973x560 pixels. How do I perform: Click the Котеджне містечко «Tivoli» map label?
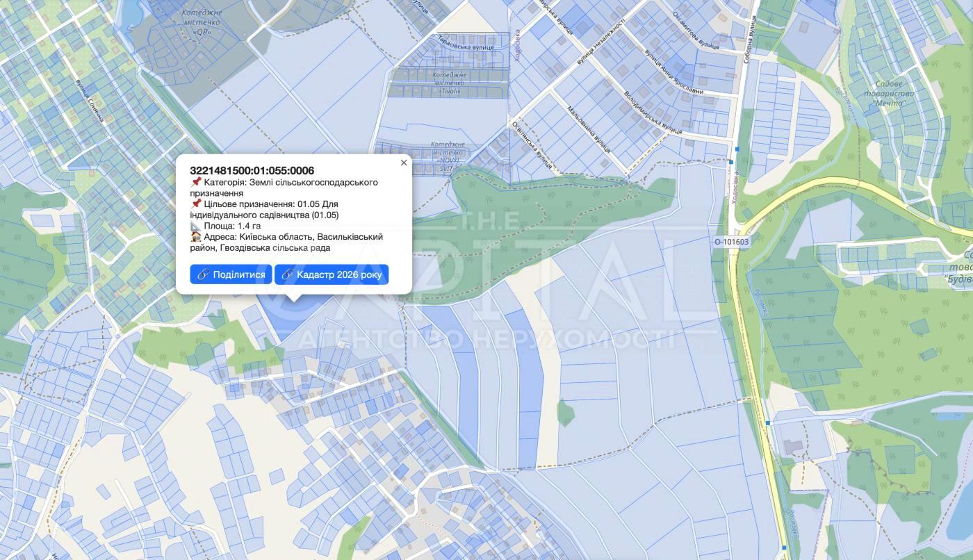point(450,83)
